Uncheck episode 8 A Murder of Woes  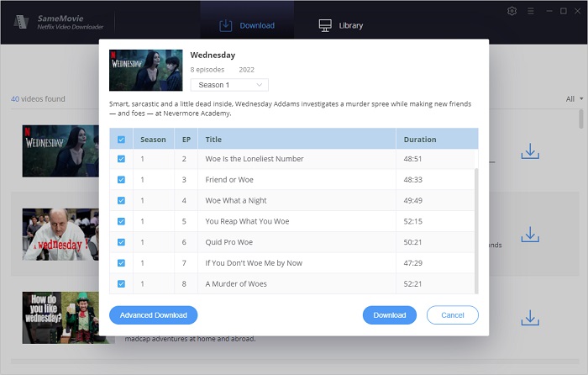click(x=122, y=284)
